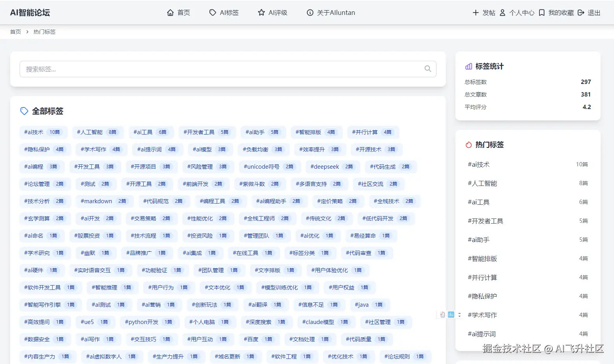The image size is (614, 364).
Task: Select the #并行计算 4篇 tag chip
Action: tap(373, 132)
